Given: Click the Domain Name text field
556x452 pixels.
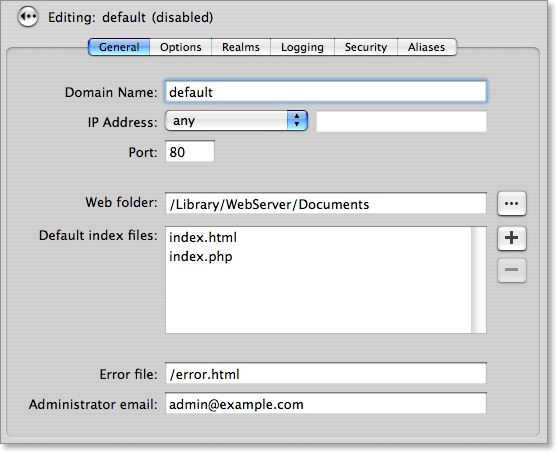Looking at the screenshot, I should pos(326,92).
